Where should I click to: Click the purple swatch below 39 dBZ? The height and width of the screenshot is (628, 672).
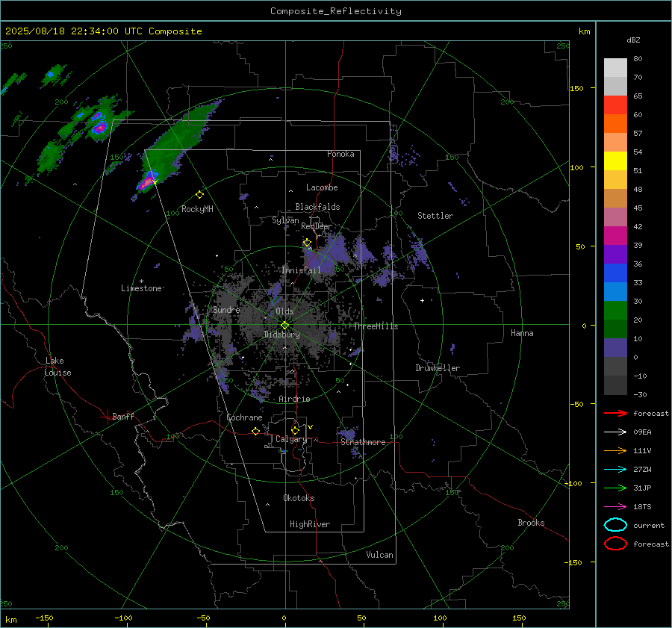pyautogui.click(x=615, y=255)
